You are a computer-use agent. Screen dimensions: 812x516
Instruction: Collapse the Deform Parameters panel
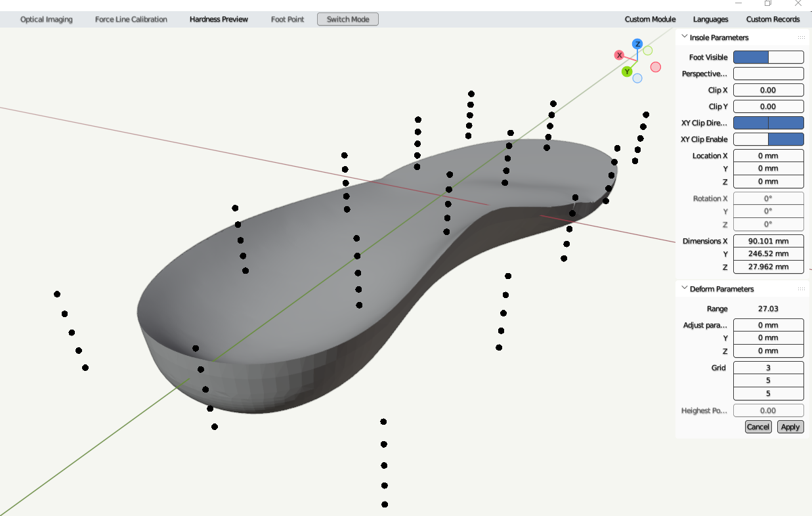tap(685, 289)
